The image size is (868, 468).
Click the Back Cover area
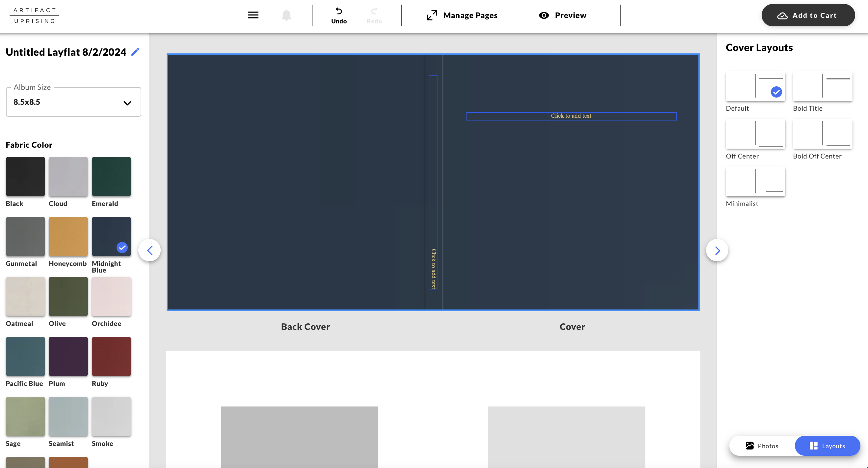click(x=296, y=182)
